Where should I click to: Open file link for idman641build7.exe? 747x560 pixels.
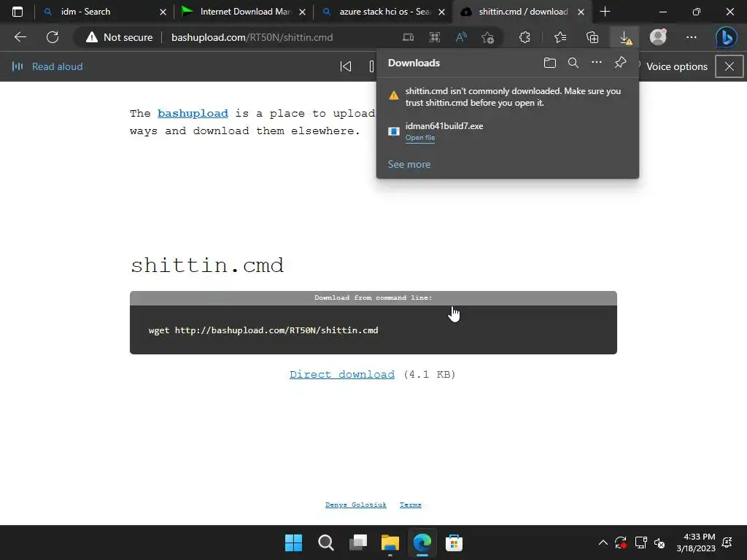(419, 138)
